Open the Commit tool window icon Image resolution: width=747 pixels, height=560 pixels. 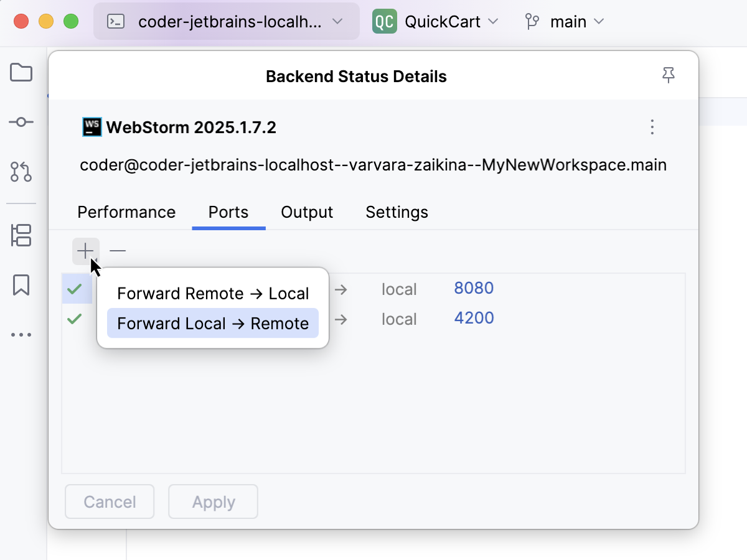(21, 122)
